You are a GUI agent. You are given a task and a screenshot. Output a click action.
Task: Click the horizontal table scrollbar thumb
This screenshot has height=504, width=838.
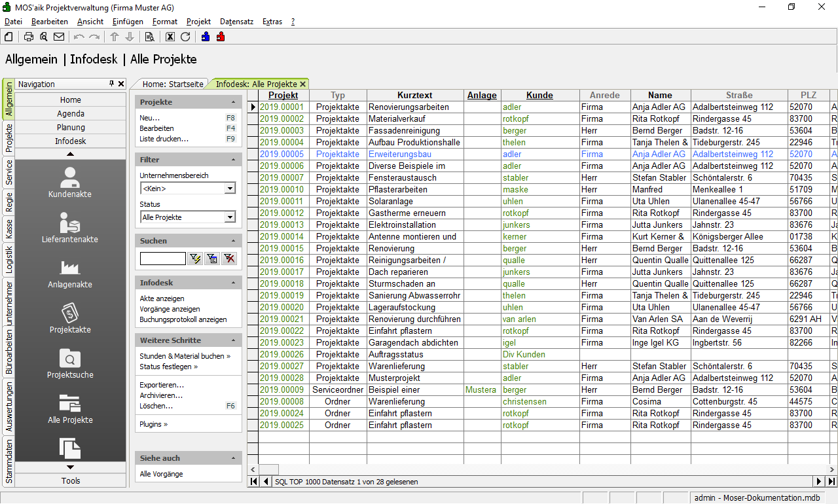click(269, 469)
